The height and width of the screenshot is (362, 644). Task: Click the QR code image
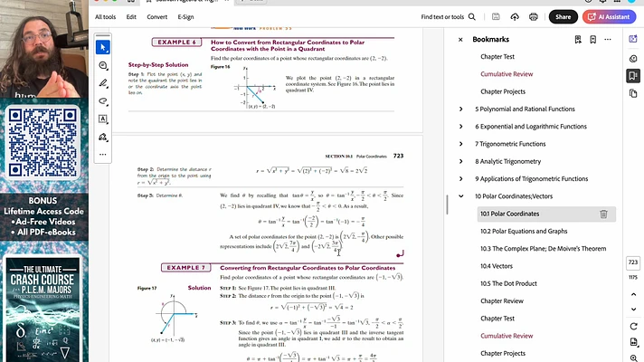43,143
